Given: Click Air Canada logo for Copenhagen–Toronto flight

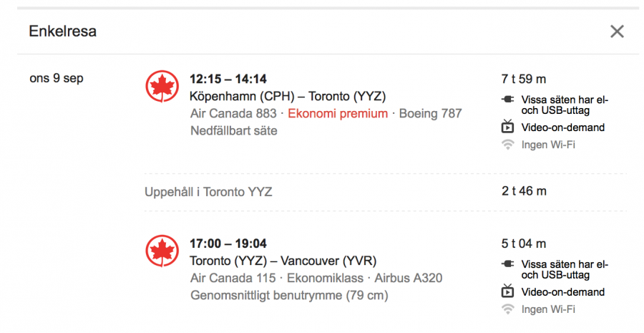Looking at the screenshot, I should click(x=162, y=87).
